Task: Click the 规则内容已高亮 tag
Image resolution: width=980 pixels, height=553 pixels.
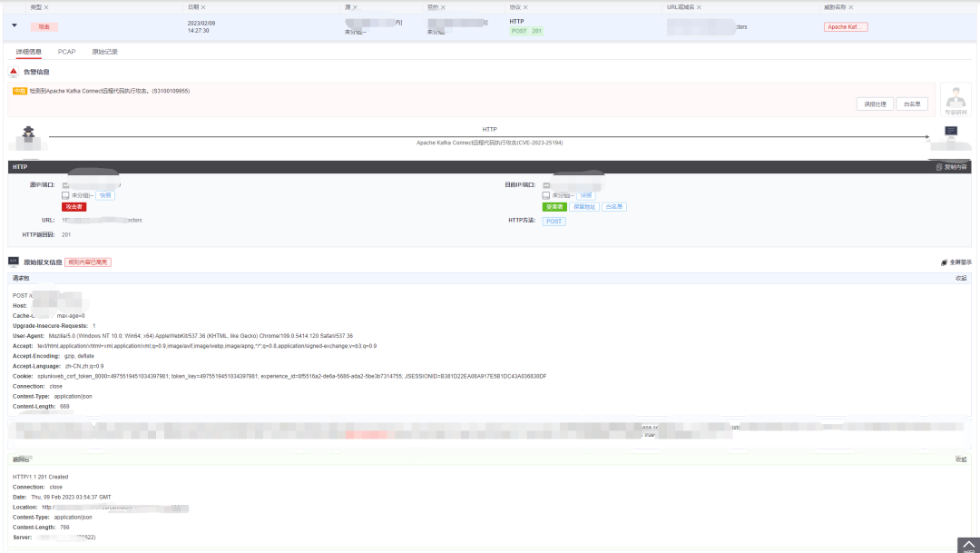Action: [x=88, y=262]
